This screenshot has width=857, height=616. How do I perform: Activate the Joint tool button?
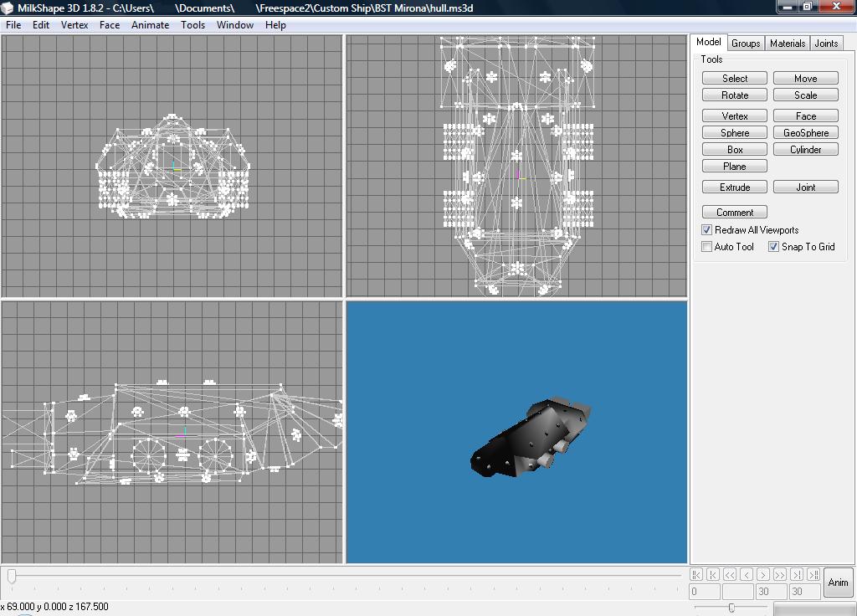click(x=806, y=187)
